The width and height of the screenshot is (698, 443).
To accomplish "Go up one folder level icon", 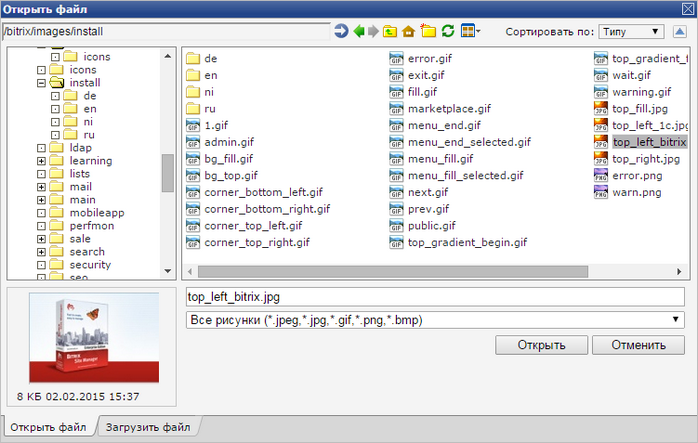I will tap(390, 31).
